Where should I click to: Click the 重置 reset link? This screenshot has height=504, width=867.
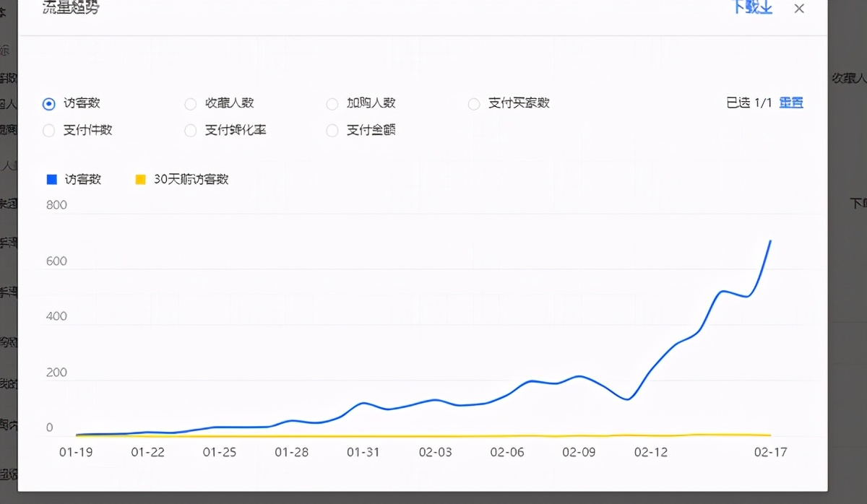tap(790, 103)
